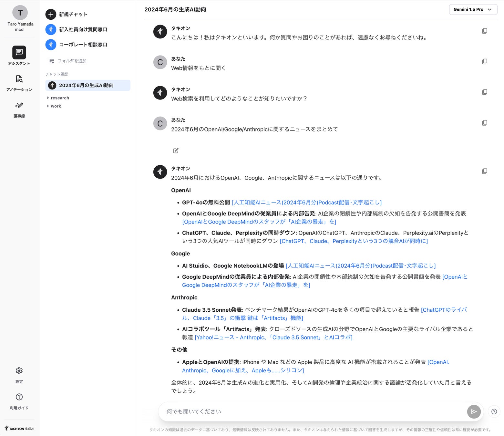Copy the '2024年6月のOpenAI/Google/Anthropic' user message

[x=485, y=123]
